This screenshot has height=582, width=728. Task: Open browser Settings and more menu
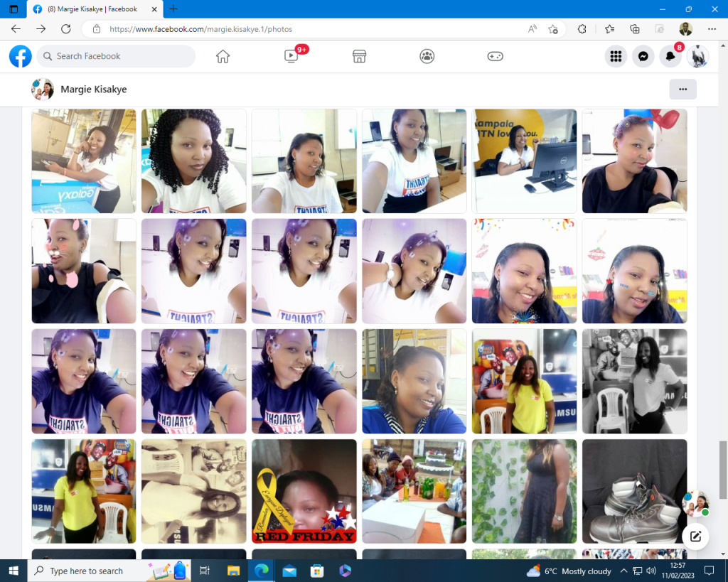tap(712, 29)
